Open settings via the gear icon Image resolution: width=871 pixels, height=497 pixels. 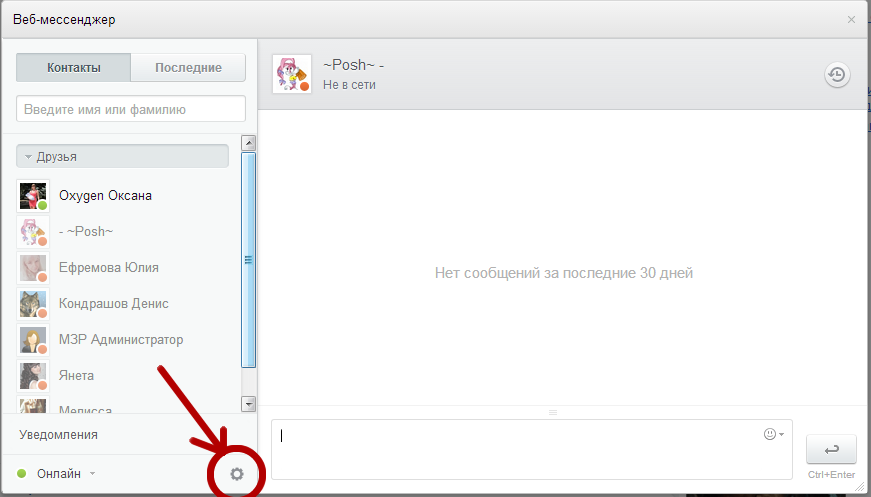pyautogui.click(x=237, y=474)
